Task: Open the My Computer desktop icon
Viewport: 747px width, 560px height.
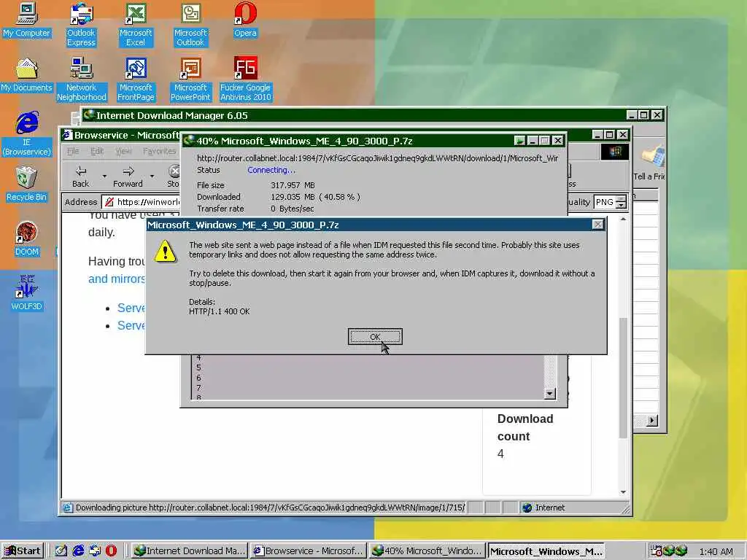Action: [27, 20]
